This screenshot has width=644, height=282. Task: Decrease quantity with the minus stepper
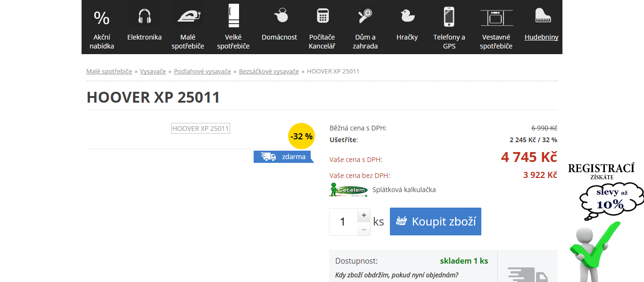point(364,229)
